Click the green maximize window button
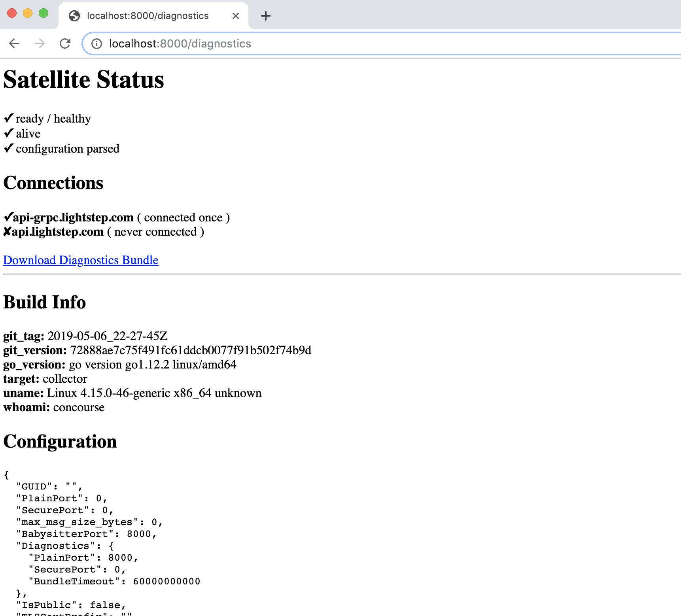Image resolution: width=681 pixels, height=616 pixels. pos(44,13)
